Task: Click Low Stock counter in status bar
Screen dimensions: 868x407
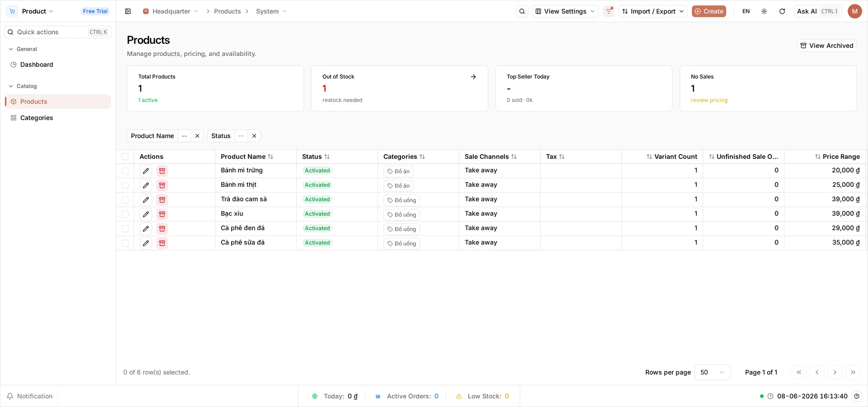Action: click(x=483, y=396)
